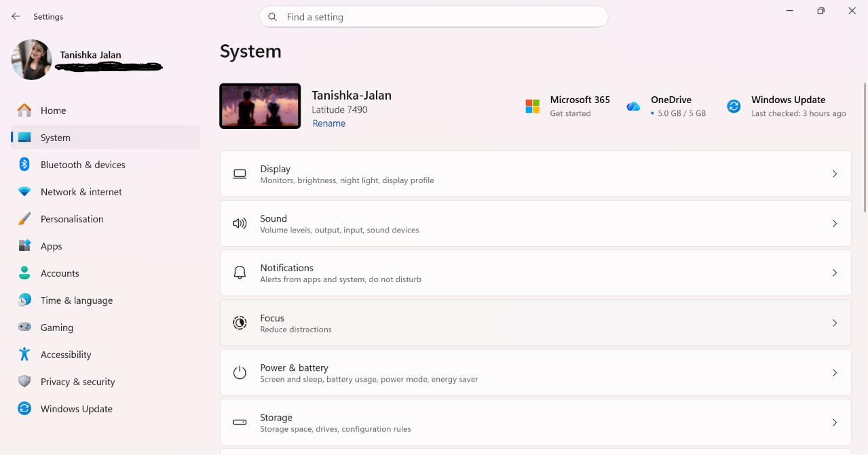
Task: Select Windows Update label in sidebar
Action: tap(77, 409)
